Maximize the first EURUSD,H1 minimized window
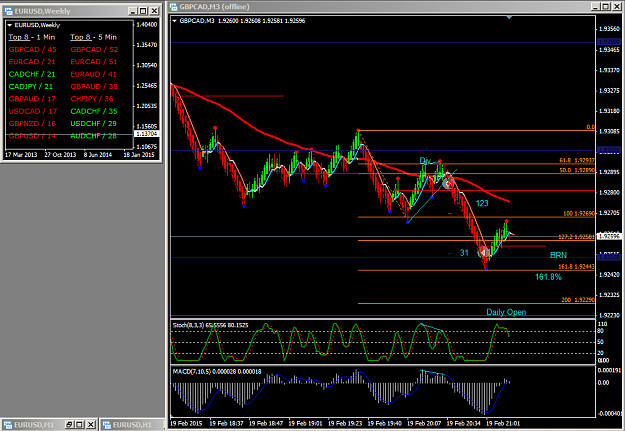 pyautogui.click(x=79, y=424)
